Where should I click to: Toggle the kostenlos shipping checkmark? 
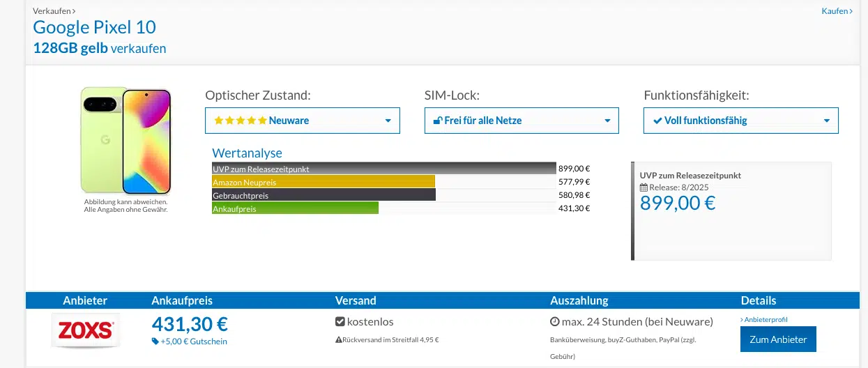(340, 322)
